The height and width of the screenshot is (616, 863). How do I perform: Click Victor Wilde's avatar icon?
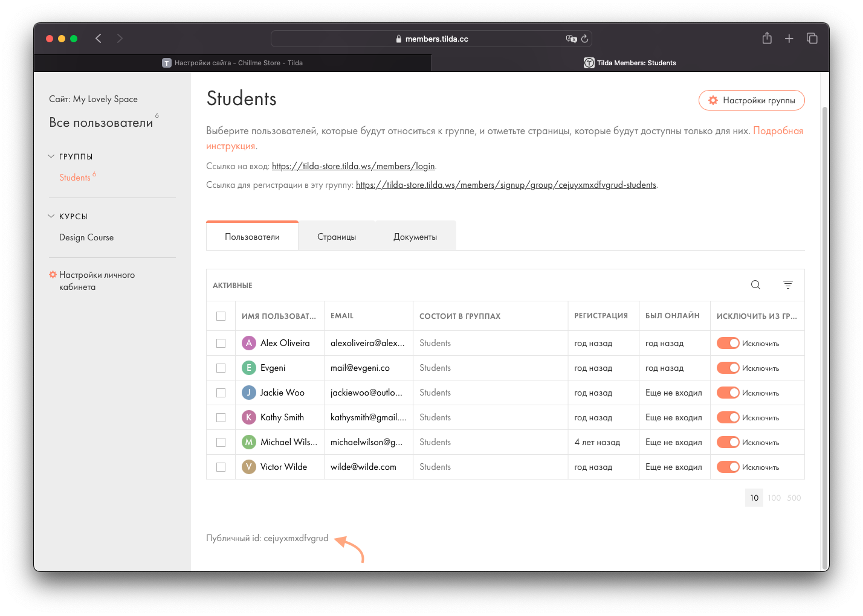[249, 467]
